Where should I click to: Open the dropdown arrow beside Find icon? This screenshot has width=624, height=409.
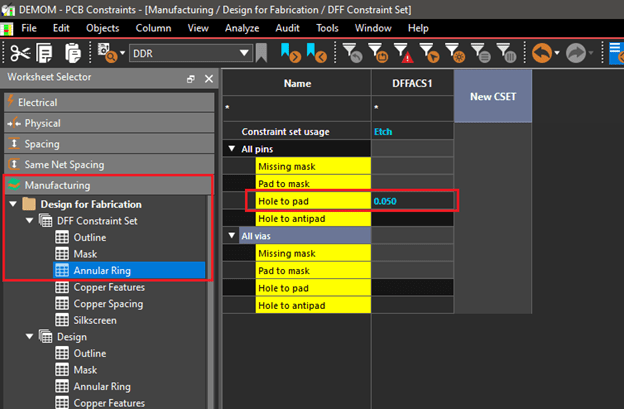tap(122, 53)
